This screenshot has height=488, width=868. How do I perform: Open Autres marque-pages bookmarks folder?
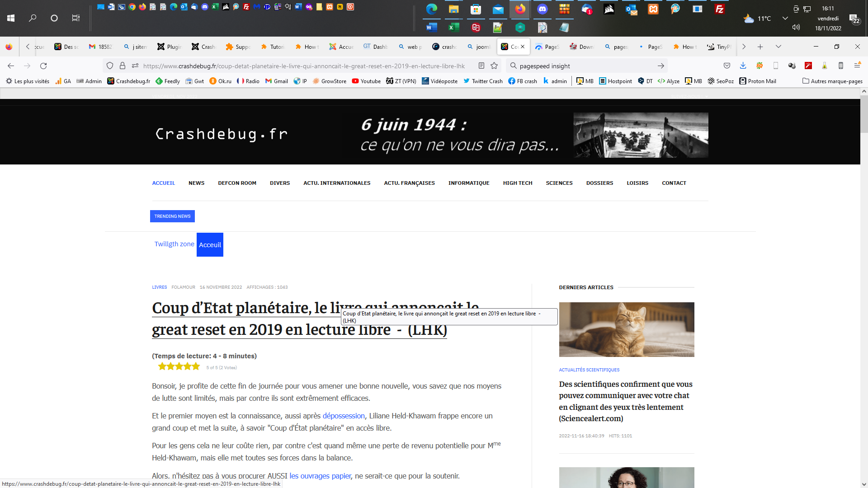coord(832,81)
